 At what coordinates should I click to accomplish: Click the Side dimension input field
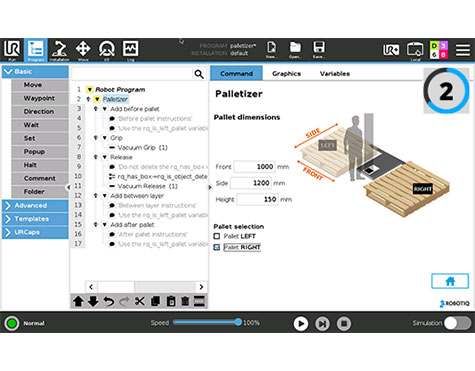(x=251, y=183)
